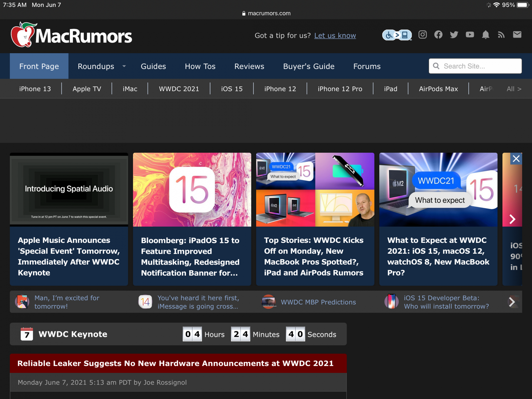The width and height of the screenshot is (532, 399).
Task: Click the WWDC Keynote countdown title
Action: [73, 334]
